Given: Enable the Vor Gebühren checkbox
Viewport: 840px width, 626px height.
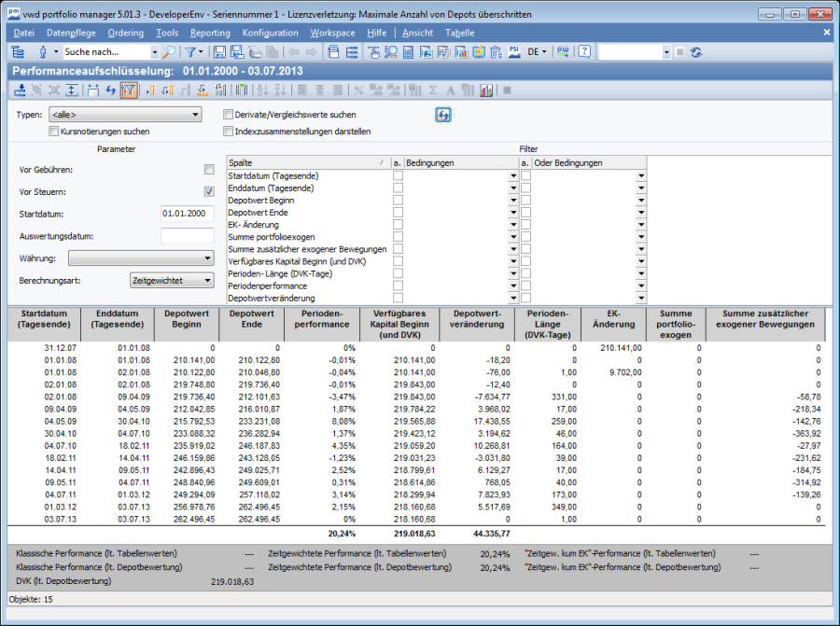Looking at the screenshot, I should (x=209, y=170).
